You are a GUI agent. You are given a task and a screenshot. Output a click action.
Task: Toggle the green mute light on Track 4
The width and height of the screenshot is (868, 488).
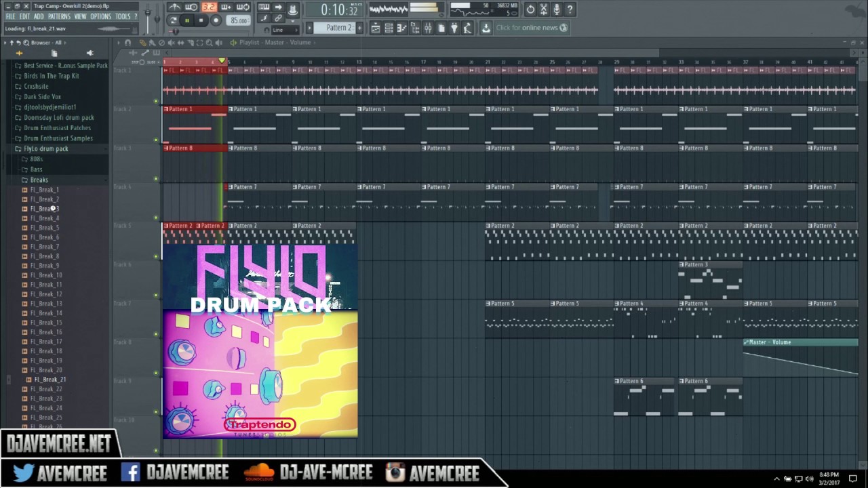(x=156, y=218)
